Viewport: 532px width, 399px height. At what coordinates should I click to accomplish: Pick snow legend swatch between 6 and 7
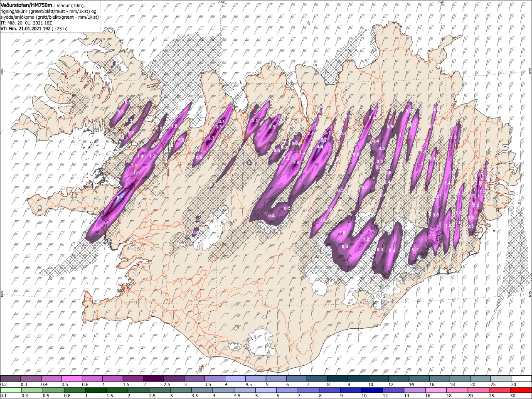point(296,379)
